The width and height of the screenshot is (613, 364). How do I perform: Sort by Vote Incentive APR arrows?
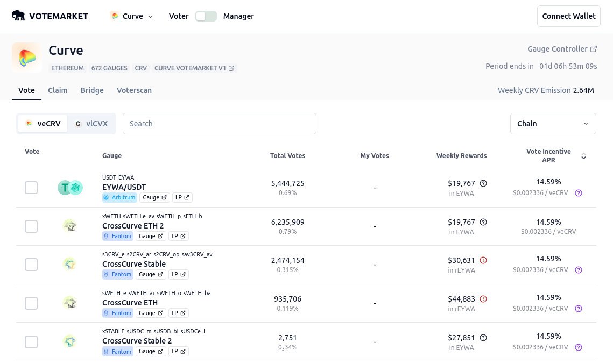[x=583, y=156]
